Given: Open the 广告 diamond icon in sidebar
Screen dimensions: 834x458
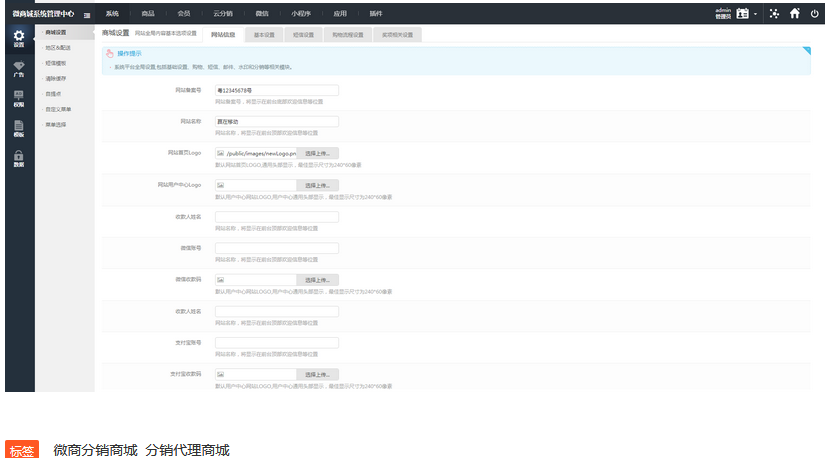Looking at the screenshot, I should (19, 68).
